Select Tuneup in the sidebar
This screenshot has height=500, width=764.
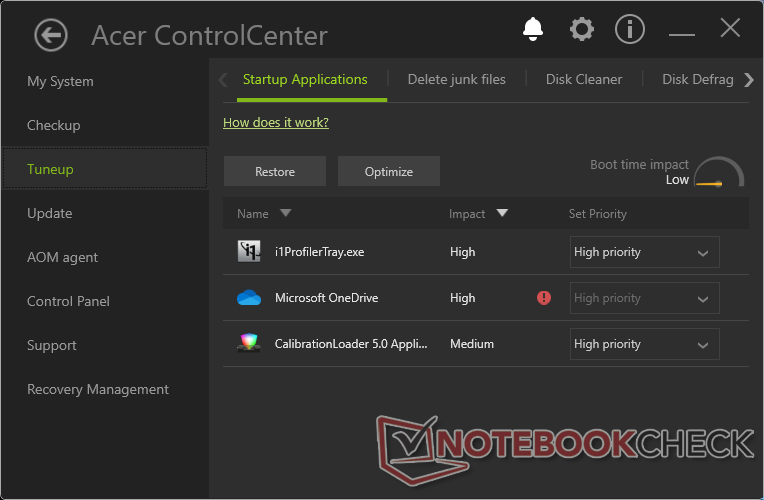105,169
